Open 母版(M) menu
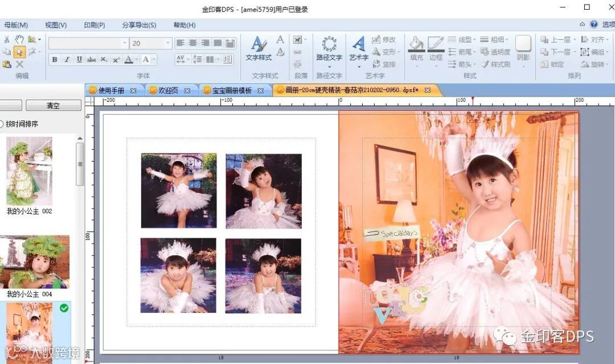 [16, 24]
